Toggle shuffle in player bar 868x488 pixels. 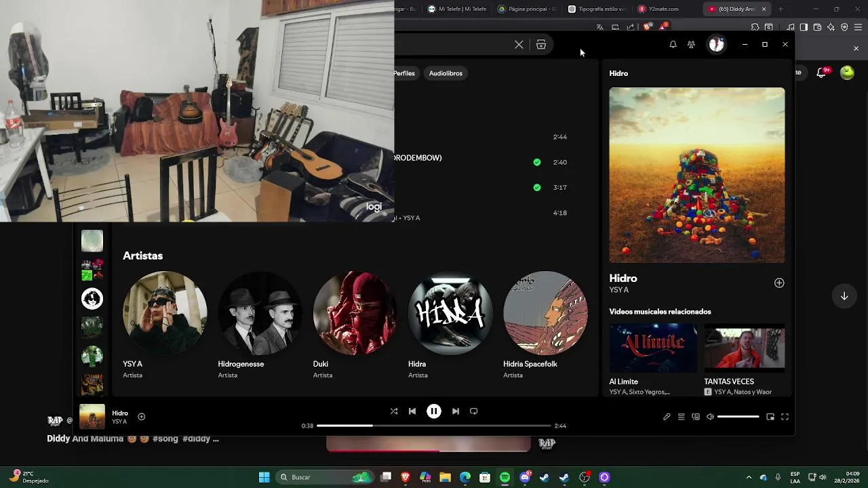click(394, 411)
